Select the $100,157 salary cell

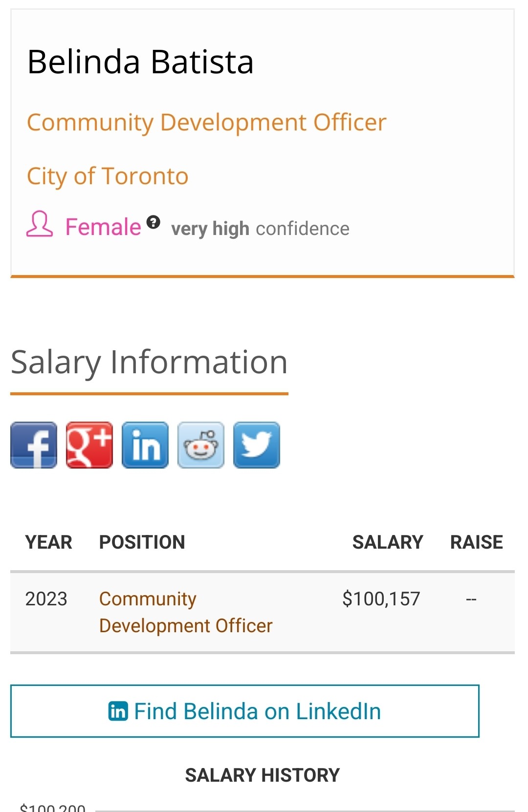(381, 599)
